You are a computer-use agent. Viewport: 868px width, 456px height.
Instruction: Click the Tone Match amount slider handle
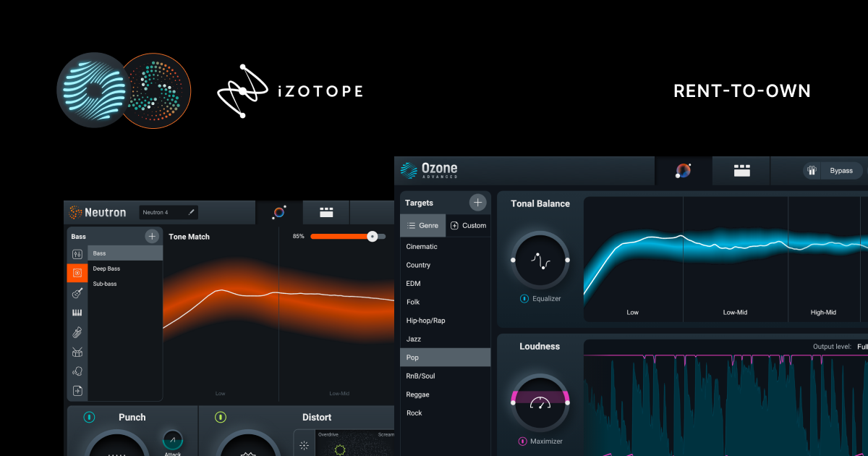point(372,236)
